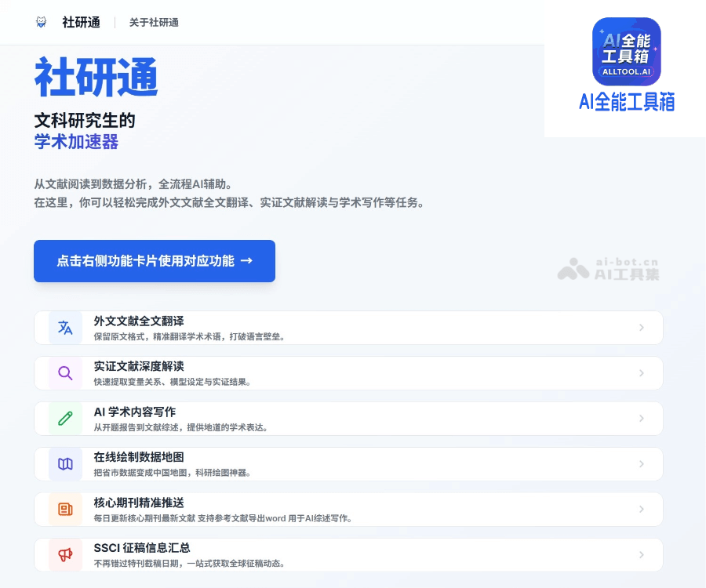This screenshot has height=588, width=706.
Task: Click the 学术加速器 subtitle text
Action: point(76,142)
